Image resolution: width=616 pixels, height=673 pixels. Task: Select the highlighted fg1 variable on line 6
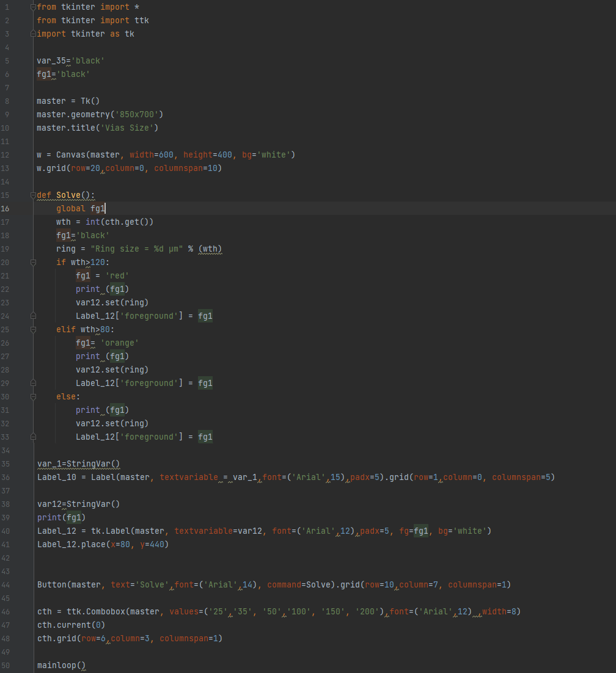point(43,74)
